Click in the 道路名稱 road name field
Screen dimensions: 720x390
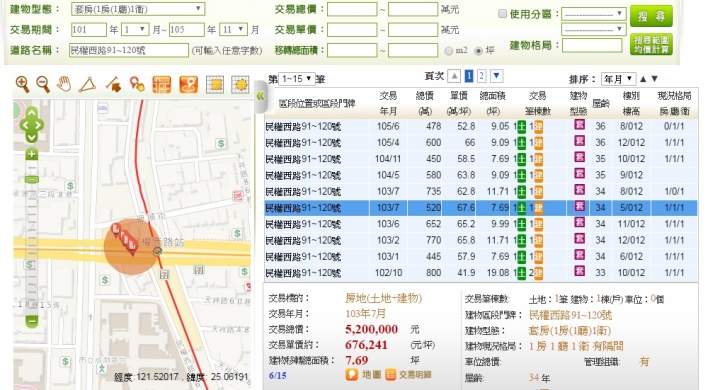pos(129,50)
